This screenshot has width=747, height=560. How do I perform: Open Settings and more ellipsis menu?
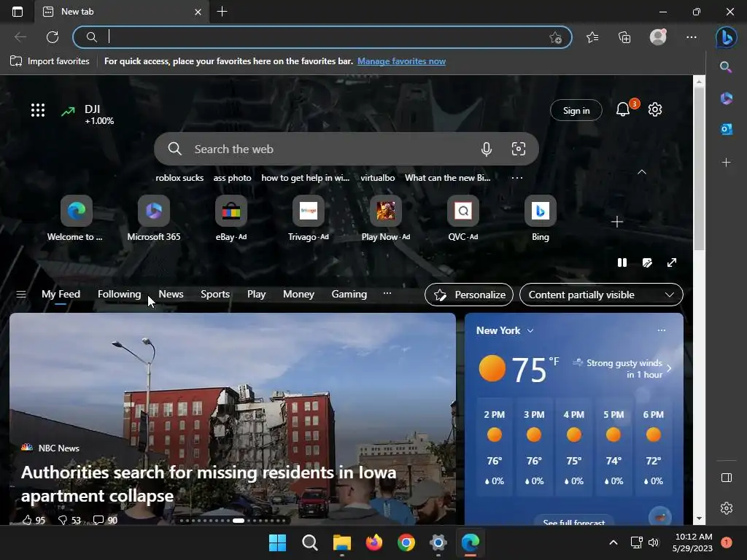[x=692, y=37]
